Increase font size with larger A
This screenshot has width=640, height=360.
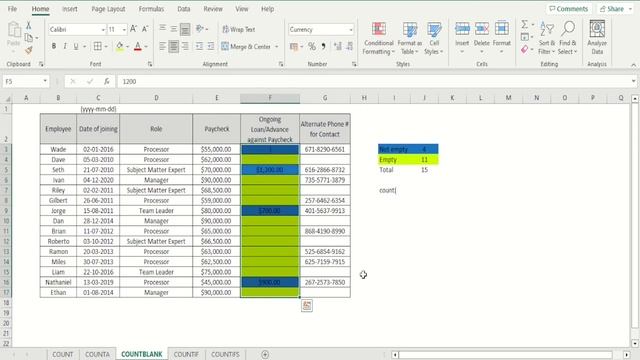[x=133, y=29]
